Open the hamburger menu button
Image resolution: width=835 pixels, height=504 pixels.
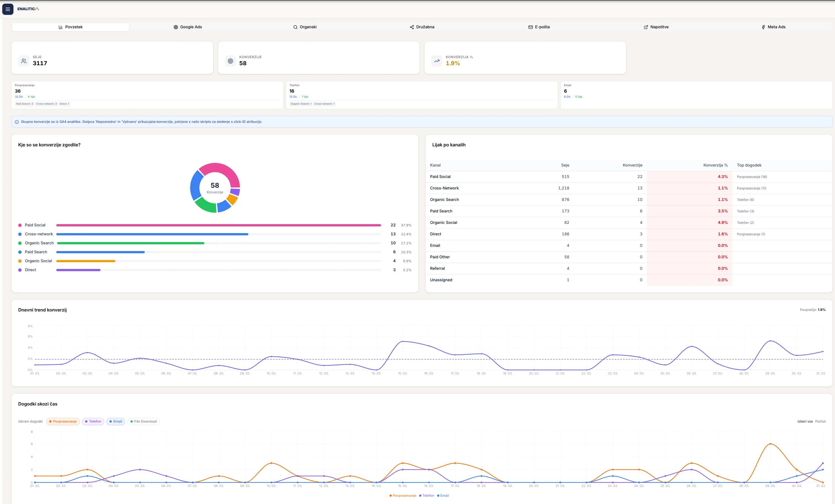click(8, 9)
